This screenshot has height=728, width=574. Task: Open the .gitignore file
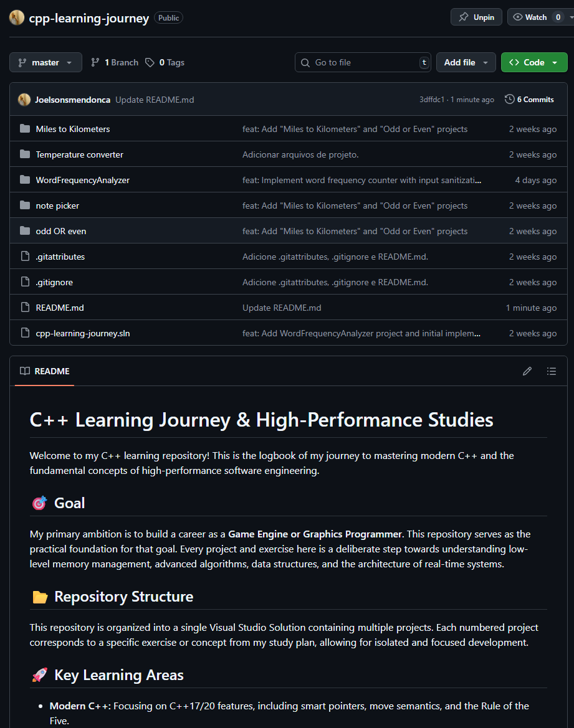click(x=54, y=282)
